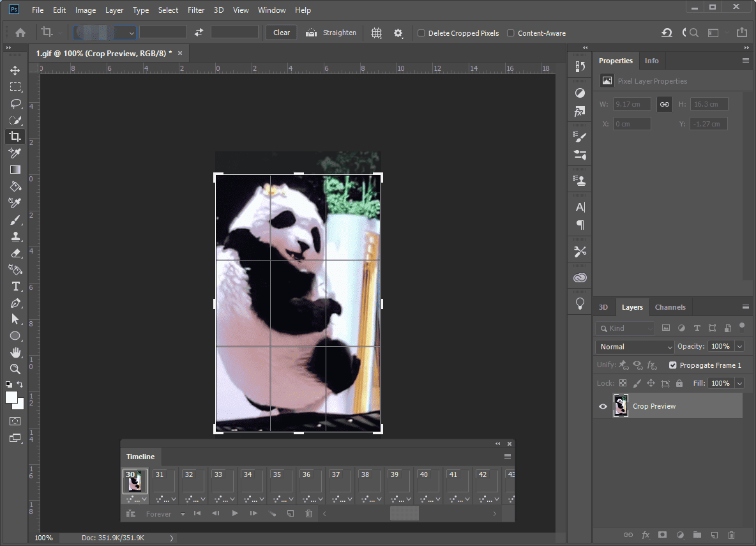Enable Delete Cropped Pixels
Viewport: 756px width, 546px height.
pos(421,33)
